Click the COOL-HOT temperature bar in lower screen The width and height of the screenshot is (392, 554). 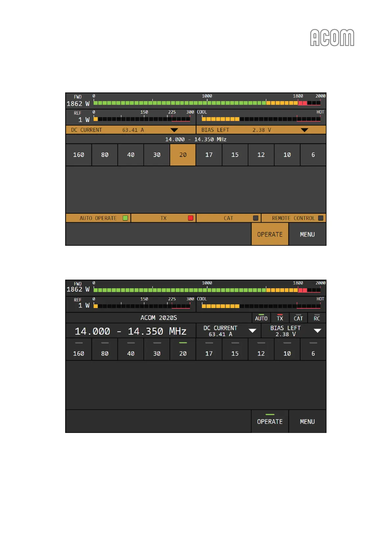point(261,306)
